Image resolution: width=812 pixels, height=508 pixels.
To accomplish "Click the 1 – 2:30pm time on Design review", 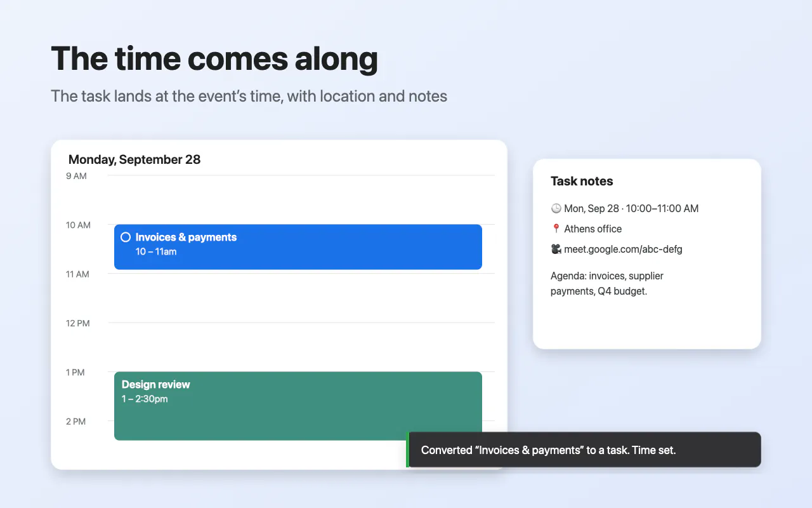I will coord(145,399).
